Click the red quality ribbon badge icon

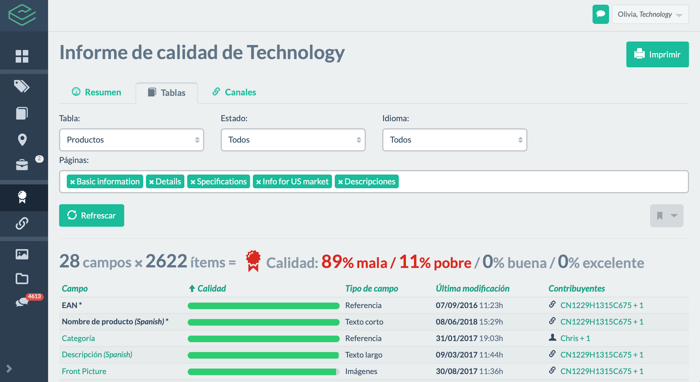[x=253, y=261]
